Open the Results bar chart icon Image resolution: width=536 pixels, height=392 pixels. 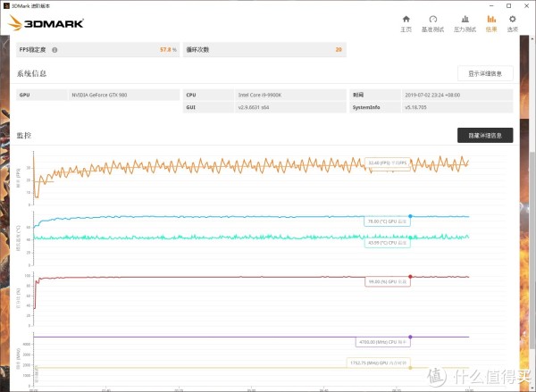491,19
